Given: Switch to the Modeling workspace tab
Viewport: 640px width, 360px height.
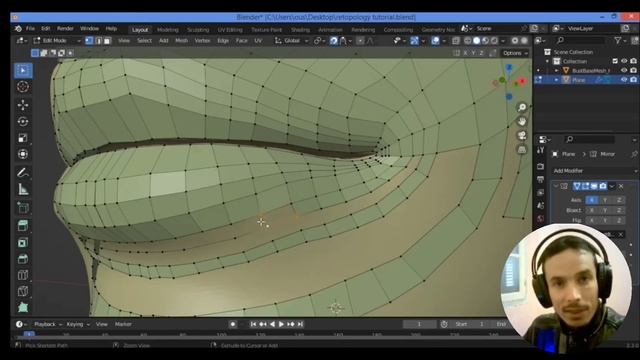Looking at the screenshot, I should coord(168,30).
